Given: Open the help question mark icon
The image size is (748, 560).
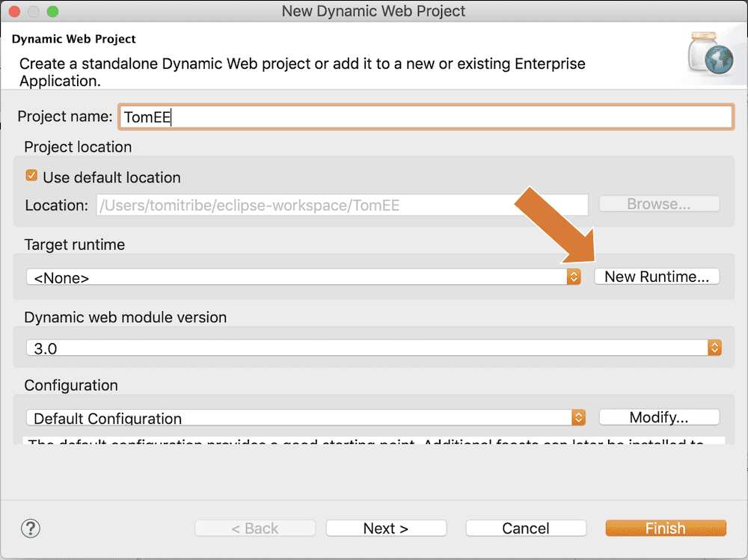Looking at the screenshot, I should pos(31,529).
